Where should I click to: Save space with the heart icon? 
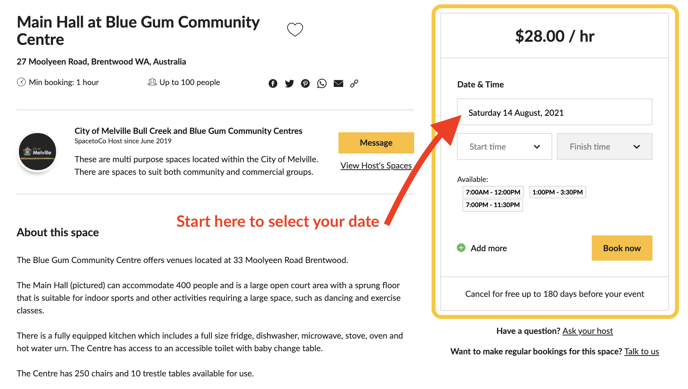(295, 29)
